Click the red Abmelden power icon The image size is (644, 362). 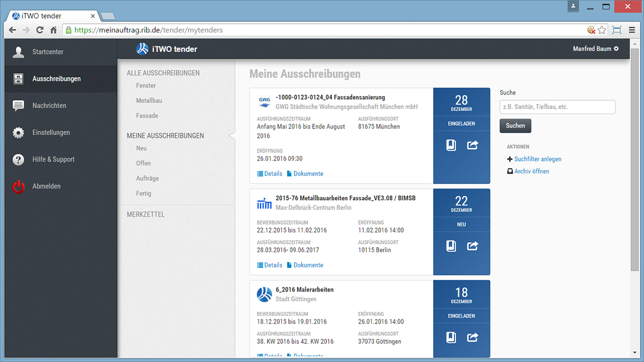click(x=18, y=186)
